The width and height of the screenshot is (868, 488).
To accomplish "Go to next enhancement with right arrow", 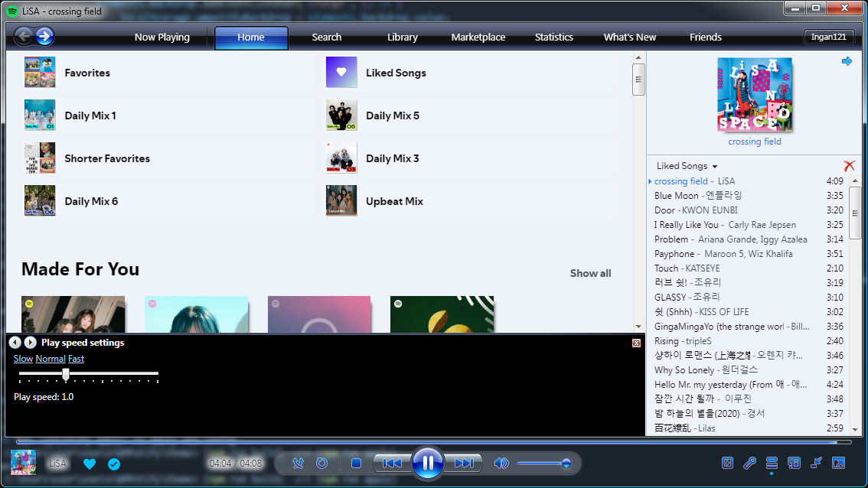I will pos(31,343).
